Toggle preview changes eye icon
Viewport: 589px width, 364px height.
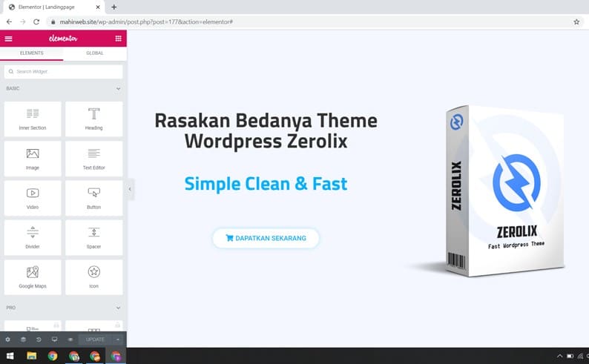click(70, 339)
